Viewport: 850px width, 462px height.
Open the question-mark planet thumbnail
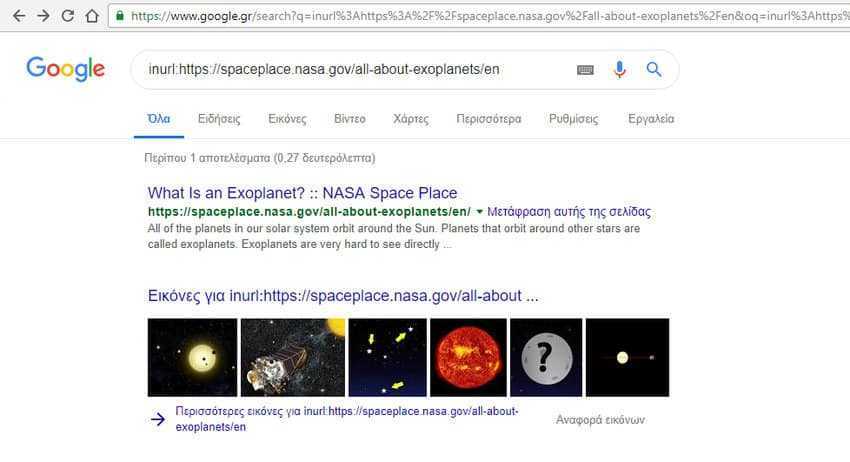click(546, 357)
